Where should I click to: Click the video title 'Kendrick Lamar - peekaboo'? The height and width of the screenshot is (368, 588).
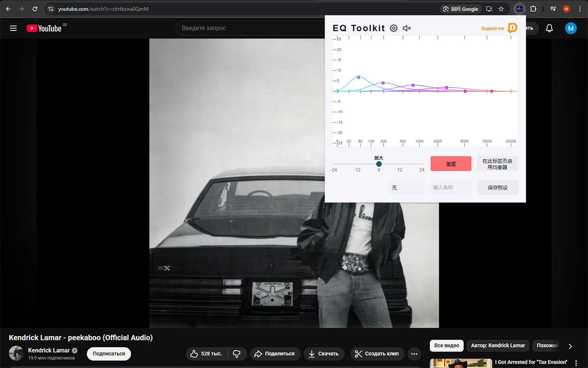[81, 338]
